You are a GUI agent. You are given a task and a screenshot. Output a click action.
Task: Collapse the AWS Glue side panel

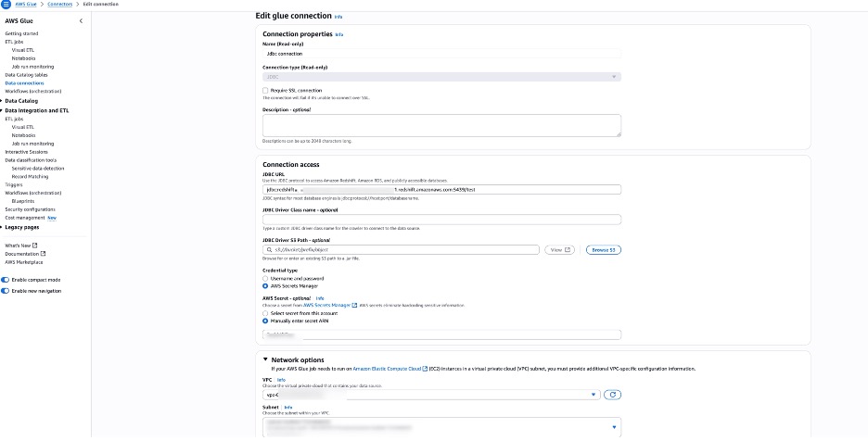pos(82,19)
